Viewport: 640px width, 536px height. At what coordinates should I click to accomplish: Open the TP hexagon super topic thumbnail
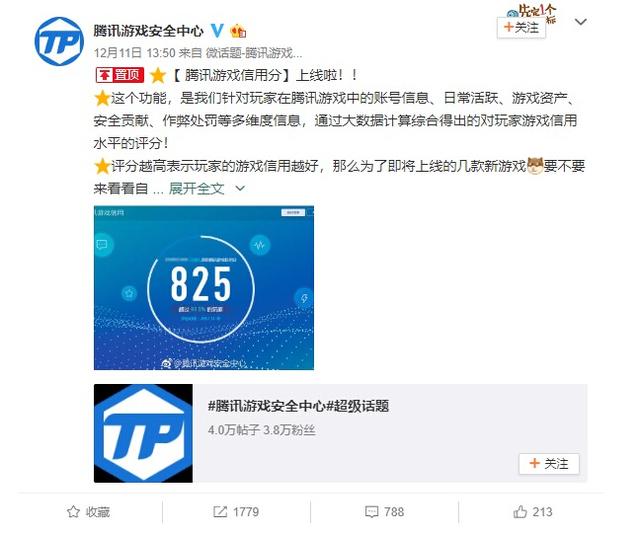coord(143,433)
